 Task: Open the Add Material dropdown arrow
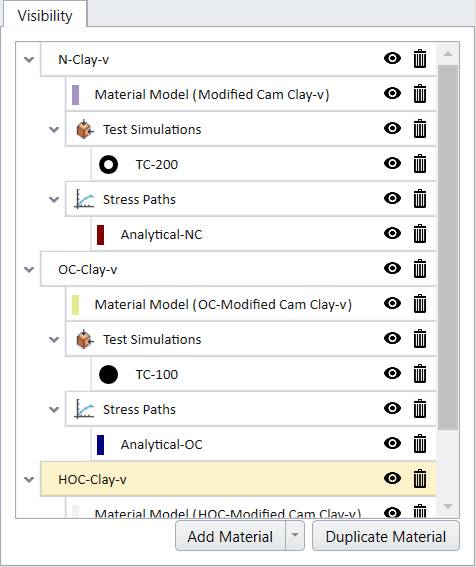pyautogui.click(x=295, y=536)
